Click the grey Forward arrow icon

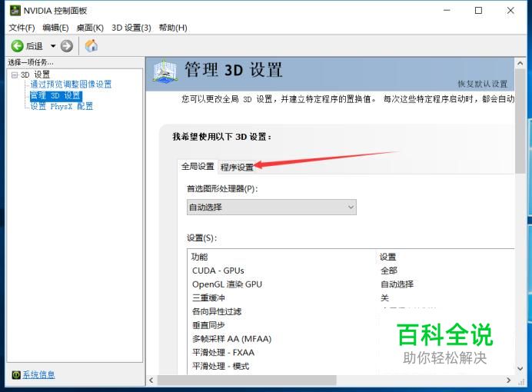pos(66,46)
